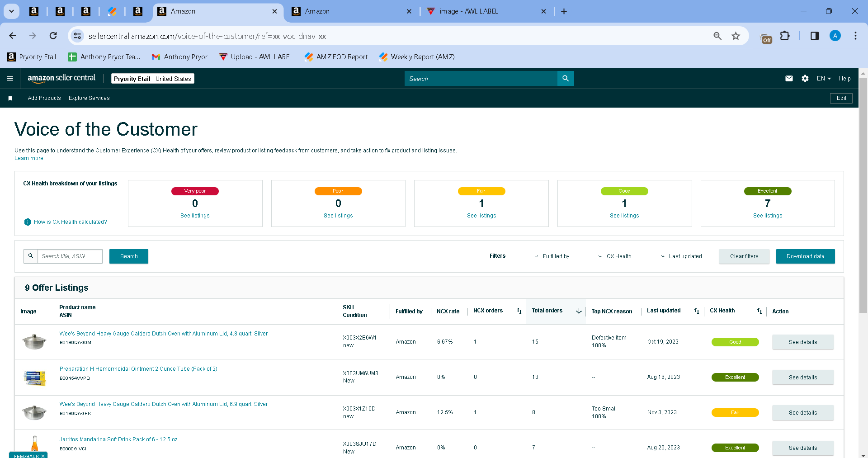Open the Jarritos Mandarina Soft Drink listing link
The width and height of the screenshot is (868, 458).
(118, 439)
